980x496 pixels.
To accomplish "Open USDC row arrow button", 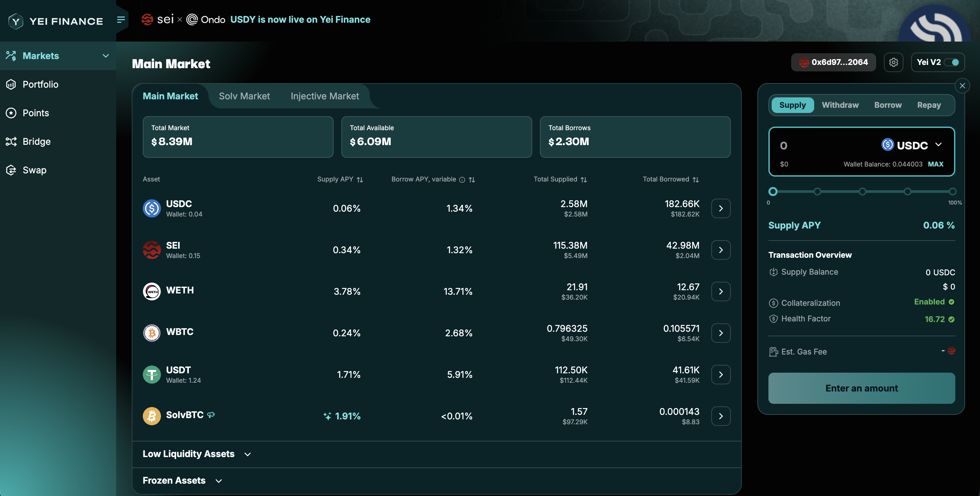I will (x=720, y=209).
